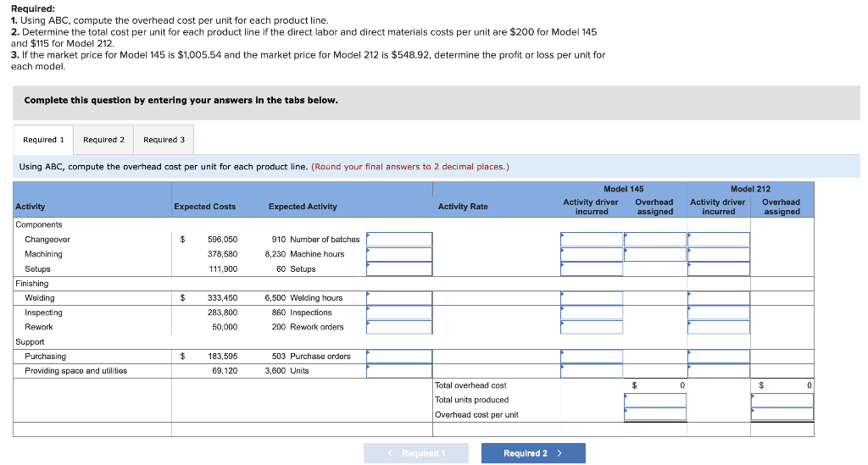Select the Welding activity rate input
Screen dimensions: 868x465
tap(399, 298)
